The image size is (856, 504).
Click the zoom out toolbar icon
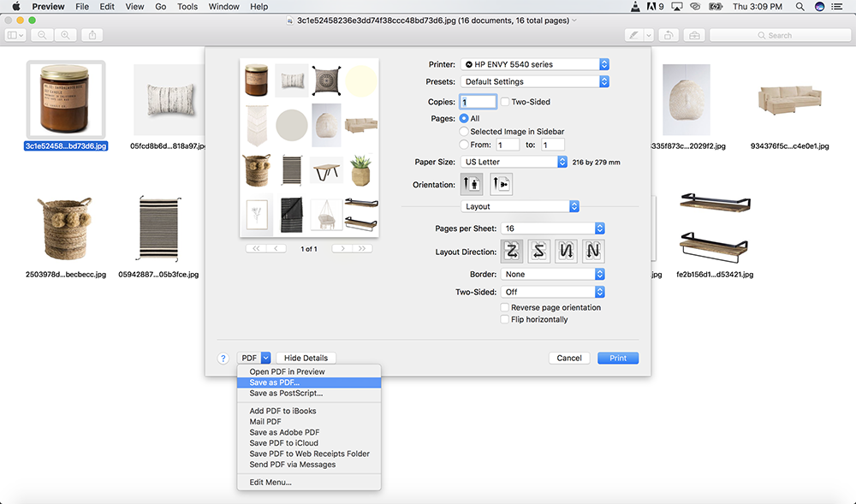[42, 35]
